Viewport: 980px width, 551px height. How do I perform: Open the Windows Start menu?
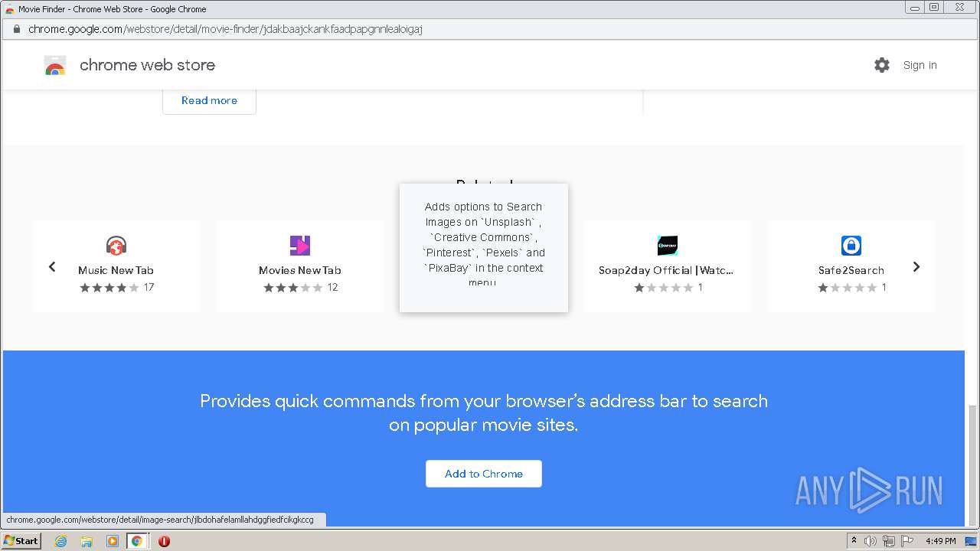tap(21, 541)
